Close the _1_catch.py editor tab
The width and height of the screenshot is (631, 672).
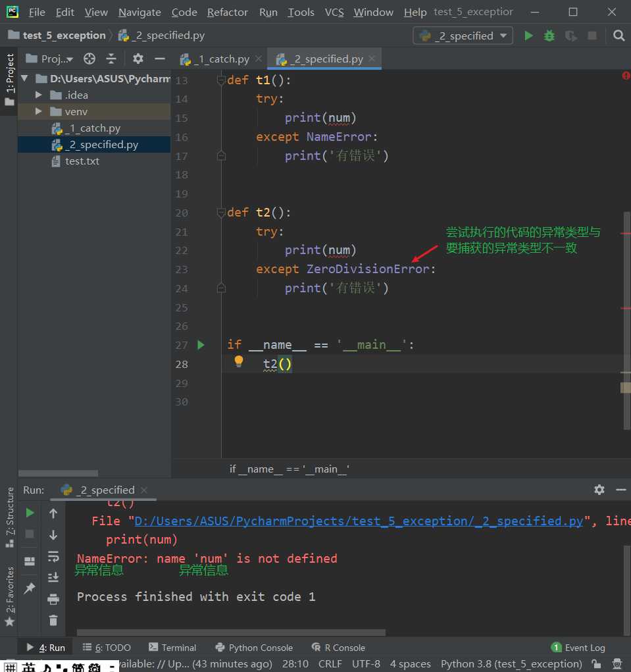(x=259, y=59)
